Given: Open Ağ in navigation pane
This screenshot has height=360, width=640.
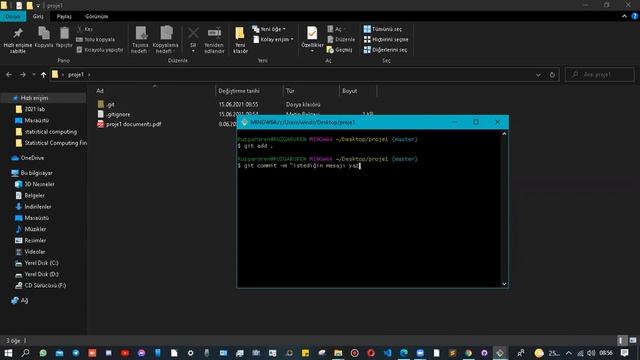Looking at the screenshot, I should pyautogui.click(x=24, y=300).
